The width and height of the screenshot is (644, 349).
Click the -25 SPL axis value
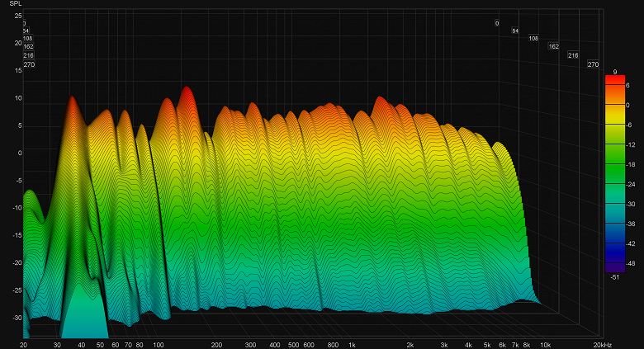pos(17,290)
